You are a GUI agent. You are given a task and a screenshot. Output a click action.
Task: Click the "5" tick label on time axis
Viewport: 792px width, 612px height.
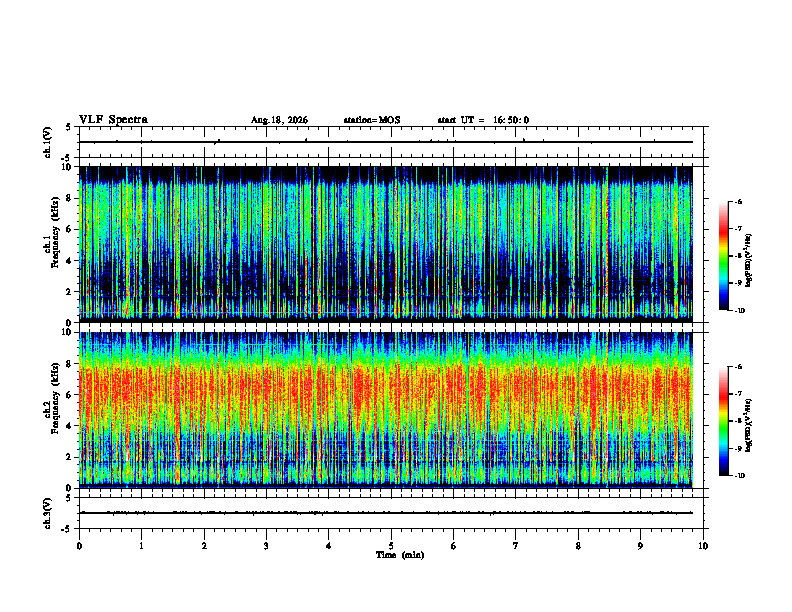[x=391, y=546]
